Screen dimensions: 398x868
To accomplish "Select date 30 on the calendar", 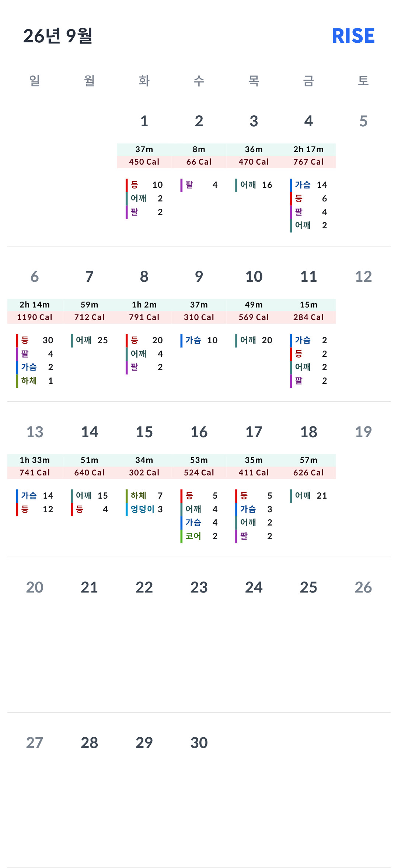I will coord(199,743).
